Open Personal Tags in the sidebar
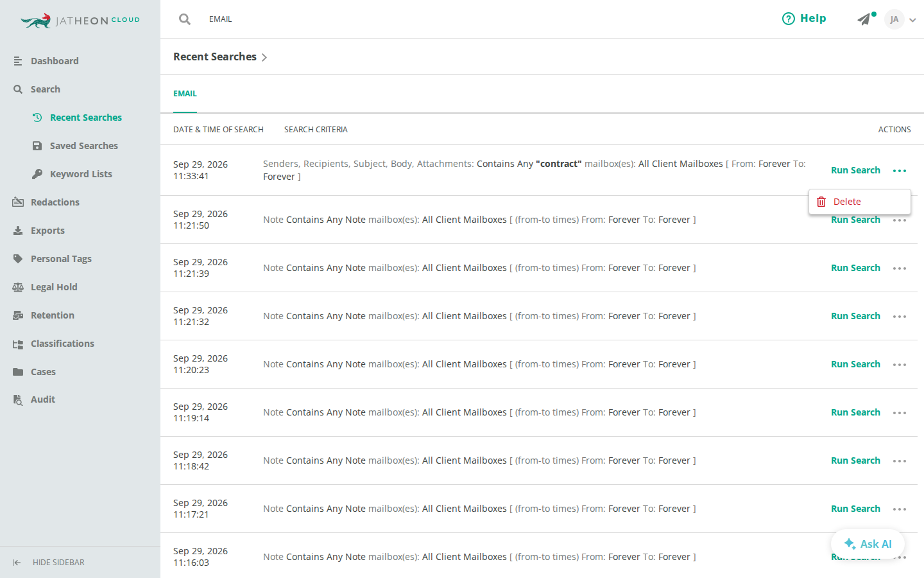This screenshot has height=578, width=924. pos(53,259)
